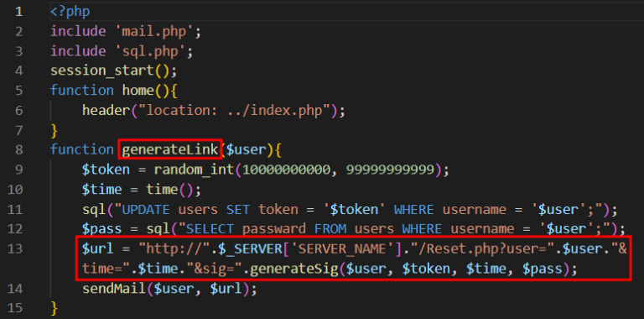Click the SELECT keyword in SQL query

tap(210, 229)
